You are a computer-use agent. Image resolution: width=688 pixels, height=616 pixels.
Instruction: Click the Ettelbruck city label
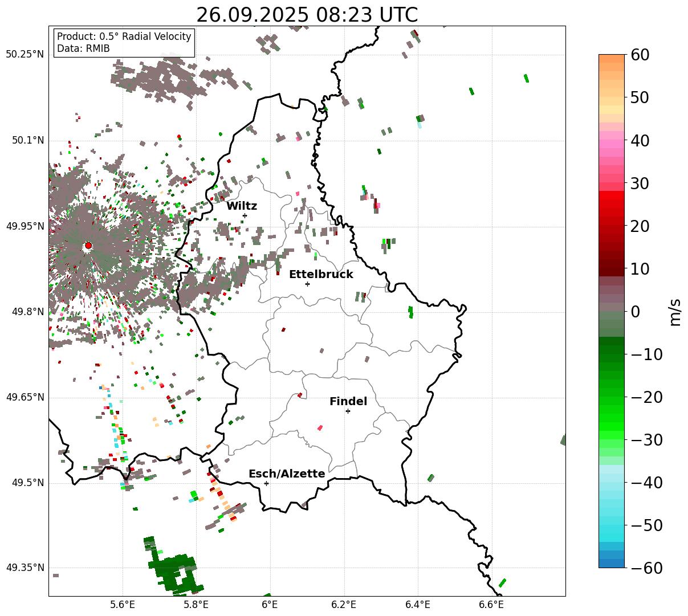[x=321, y=274]
